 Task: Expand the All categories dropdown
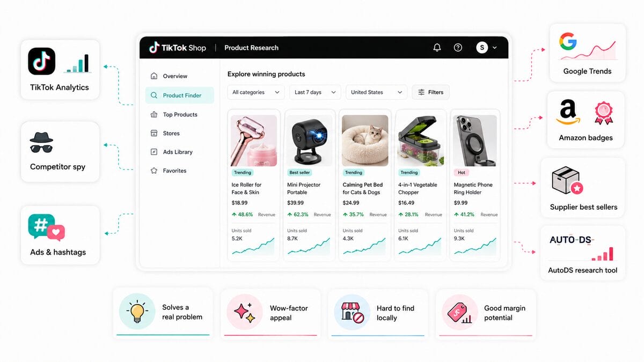[x=256, y=92]
